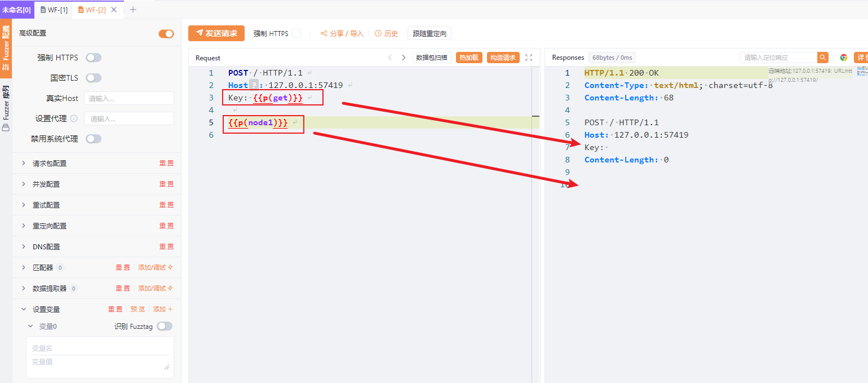
Task: Switch to the WF-[1] tab
Action: 54,10
